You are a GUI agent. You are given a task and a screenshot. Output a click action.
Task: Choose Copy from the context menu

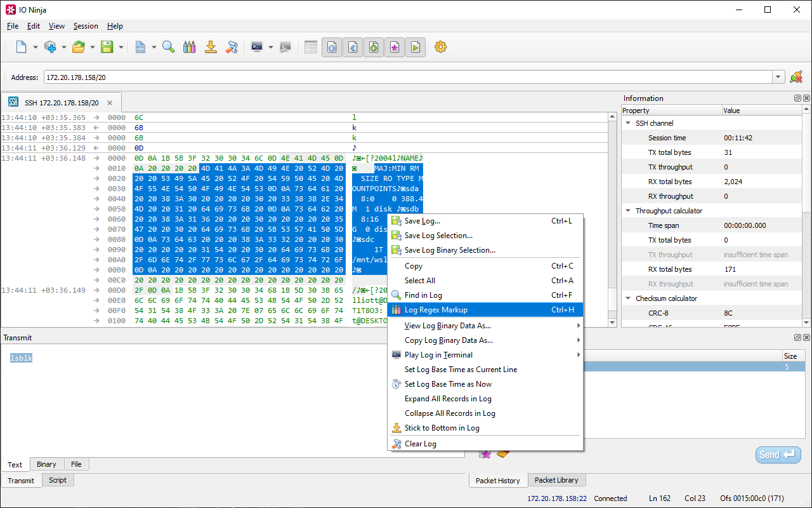pyautogui.click(x=485, y=266)
